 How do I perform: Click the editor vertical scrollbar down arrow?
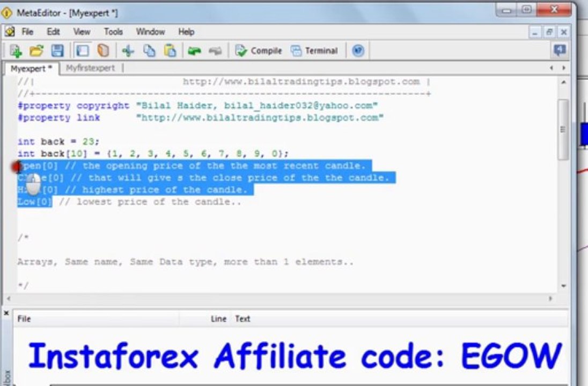pyautogui.click(x=563, y=286)
